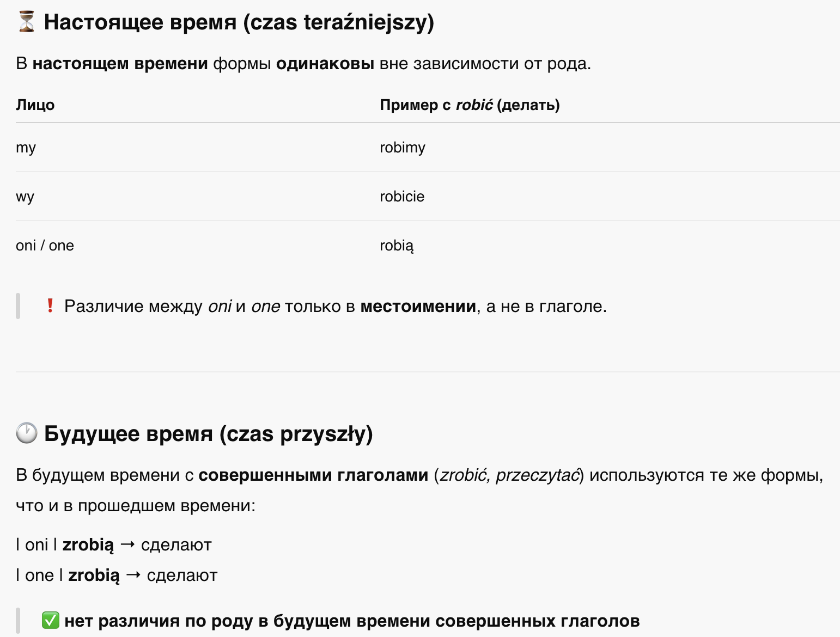Image resolution: width=840 pixels, height=637 pixels.
Task: Click the arrow after one zrobią
Action: (133, 574)
